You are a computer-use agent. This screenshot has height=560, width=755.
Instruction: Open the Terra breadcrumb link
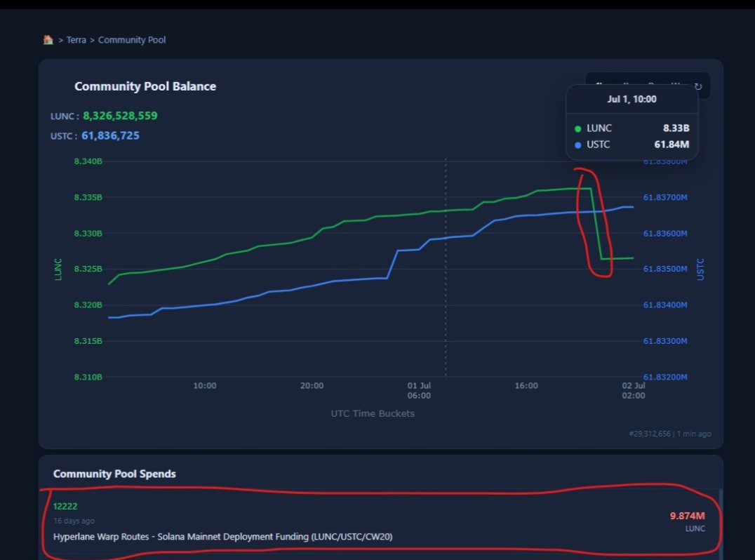76,40
